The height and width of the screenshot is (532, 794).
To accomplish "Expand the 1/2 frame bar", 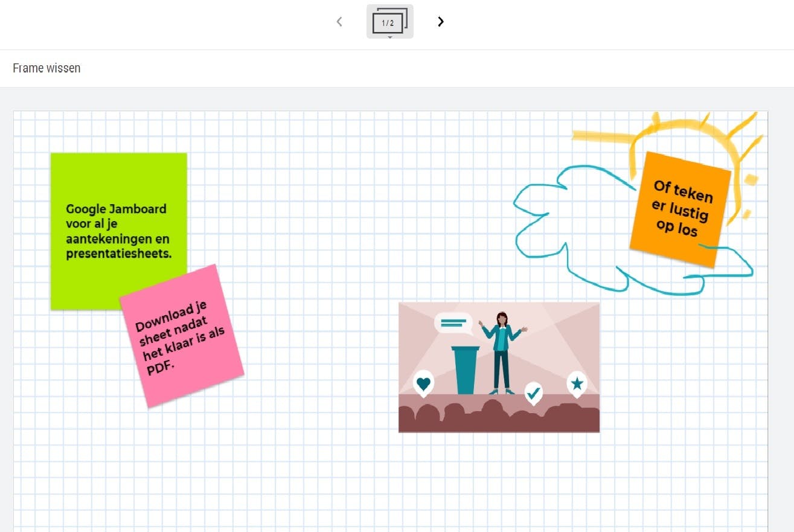I will point(390,22).
